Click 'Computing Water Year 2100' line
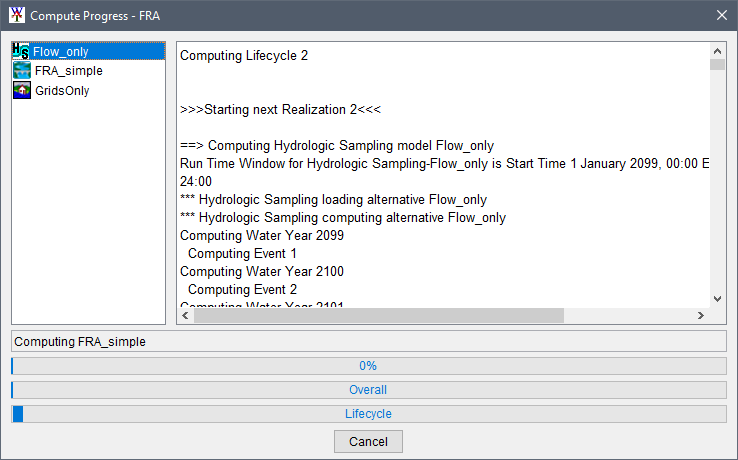The width and height of the screenshot is (738, 460). tap(262, 272)
